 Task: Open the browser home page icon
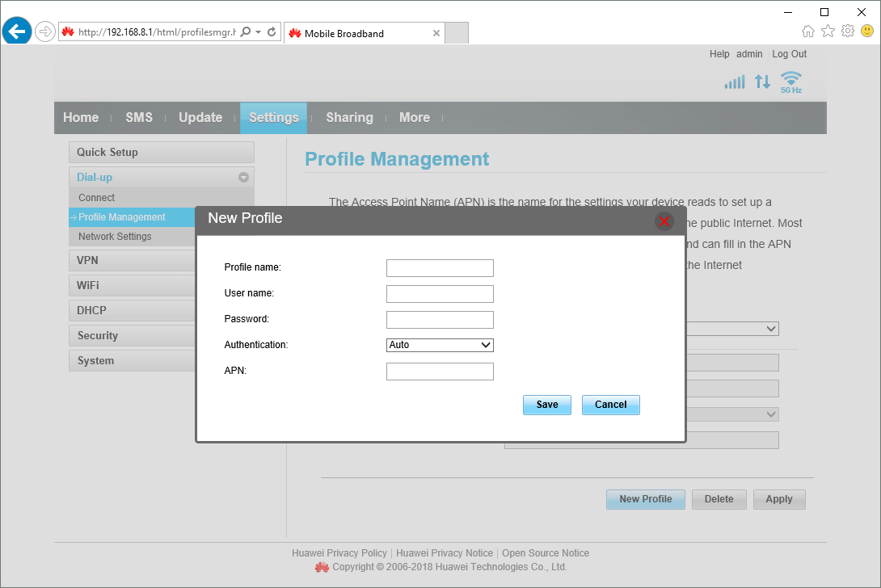click(807, 31)
